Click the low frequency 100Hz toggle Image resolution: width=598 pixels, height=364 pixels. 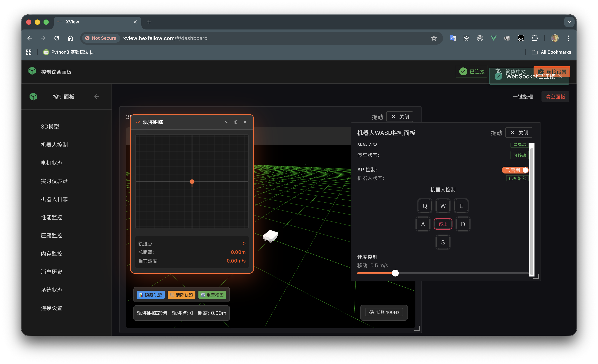pos(384,312)
